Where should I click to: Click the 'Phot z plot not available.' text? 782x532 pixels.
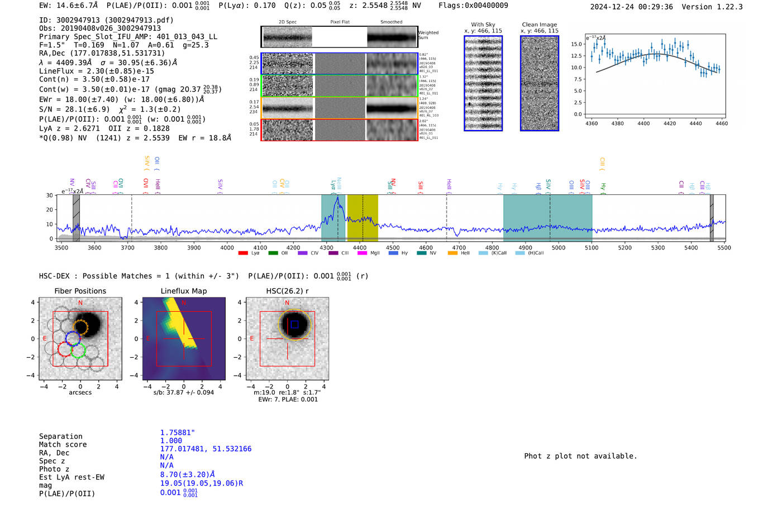pos(580,456)
